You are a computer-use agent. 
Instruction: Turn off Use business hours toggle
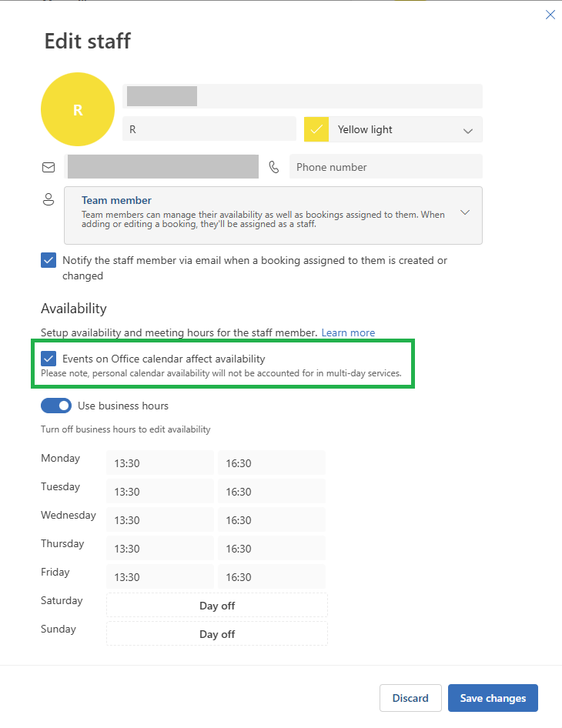[56, 406]
